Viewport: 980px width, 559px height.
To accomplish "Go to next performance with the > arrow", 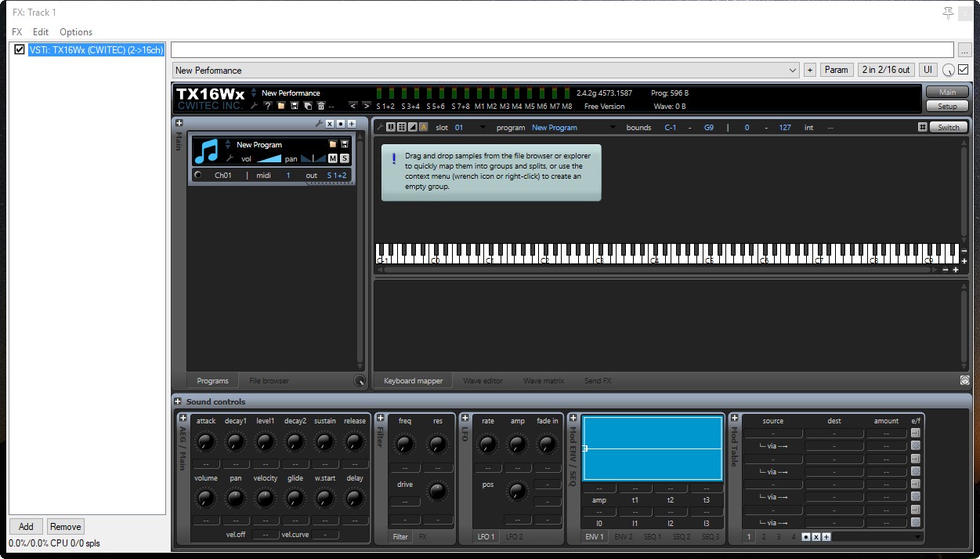I will tap(366, 106).
